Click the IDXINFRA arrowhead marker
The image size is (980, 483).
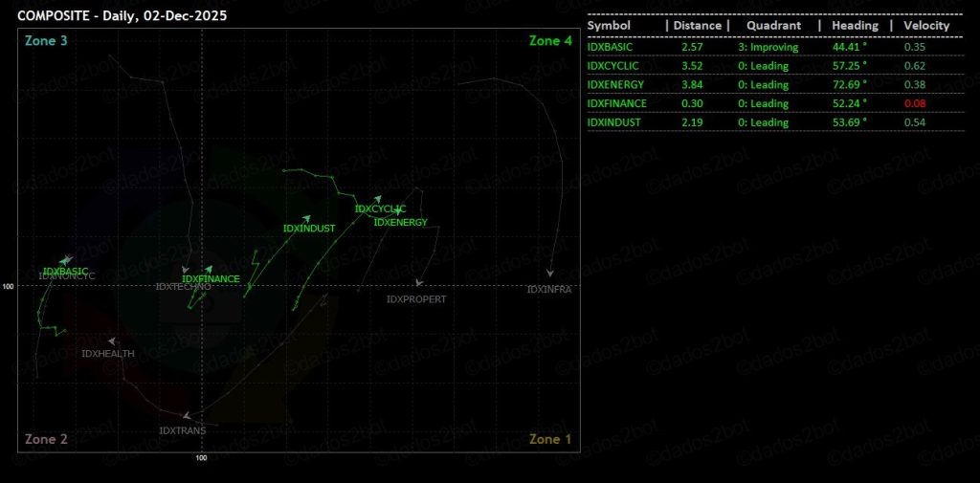click(x=550, y=274)
